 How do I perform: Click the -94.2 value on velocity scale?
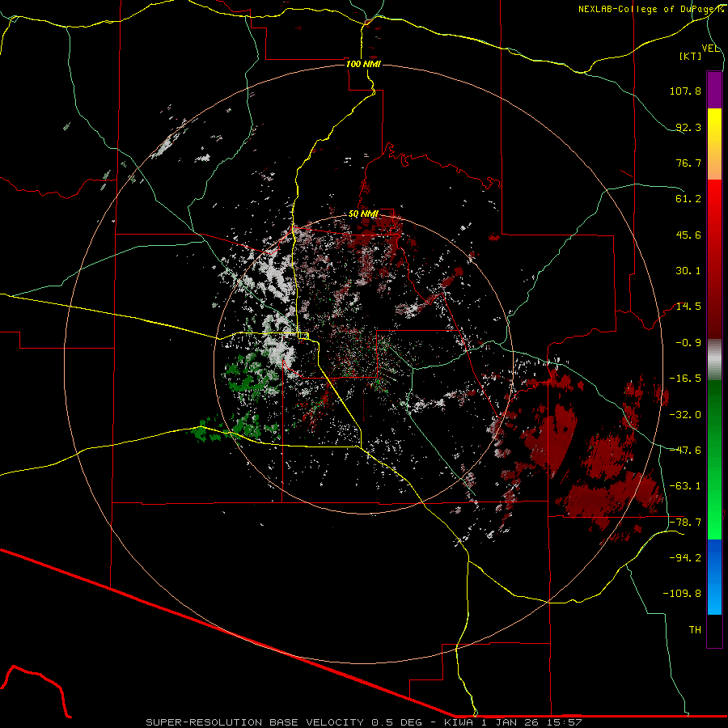pos(685,558)
